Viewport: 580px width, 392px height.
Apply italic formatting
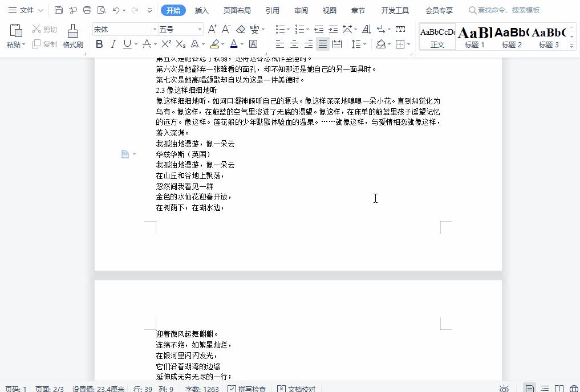[x=114, y=44]
